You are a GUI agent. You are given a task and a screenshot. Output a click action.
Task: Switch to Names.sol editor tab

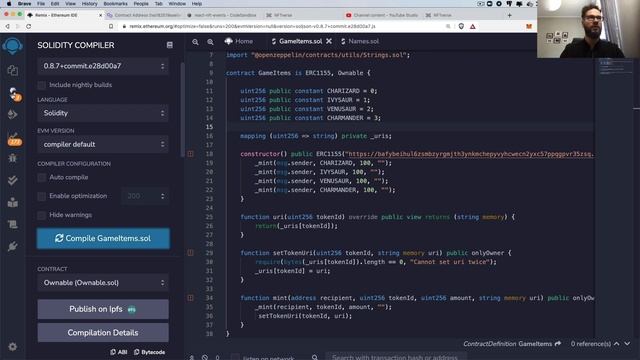[360, 41]
